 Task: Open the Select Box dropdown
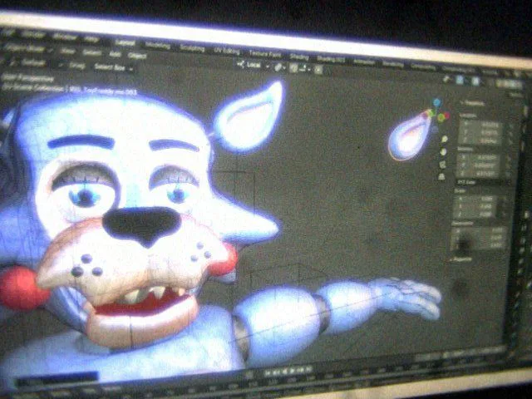click(x=114, y=67)
